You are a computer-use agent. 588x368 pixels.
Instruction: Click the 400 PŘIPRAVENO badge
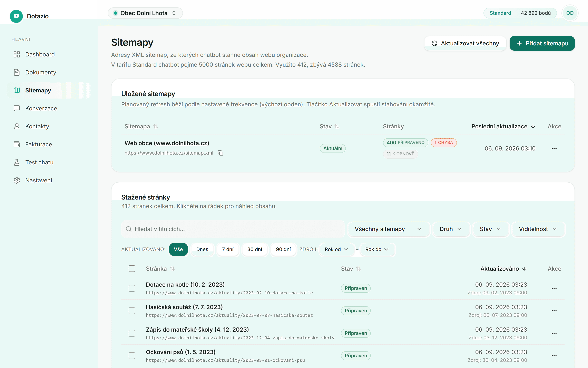(405, 143)
